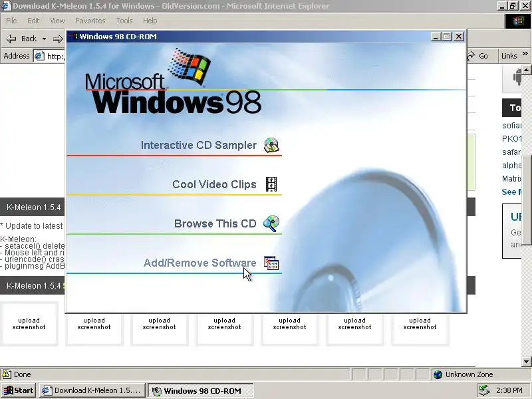Expand the Links toolbar chevron
The height and width of the screenshot is (399, 532).
525,54
